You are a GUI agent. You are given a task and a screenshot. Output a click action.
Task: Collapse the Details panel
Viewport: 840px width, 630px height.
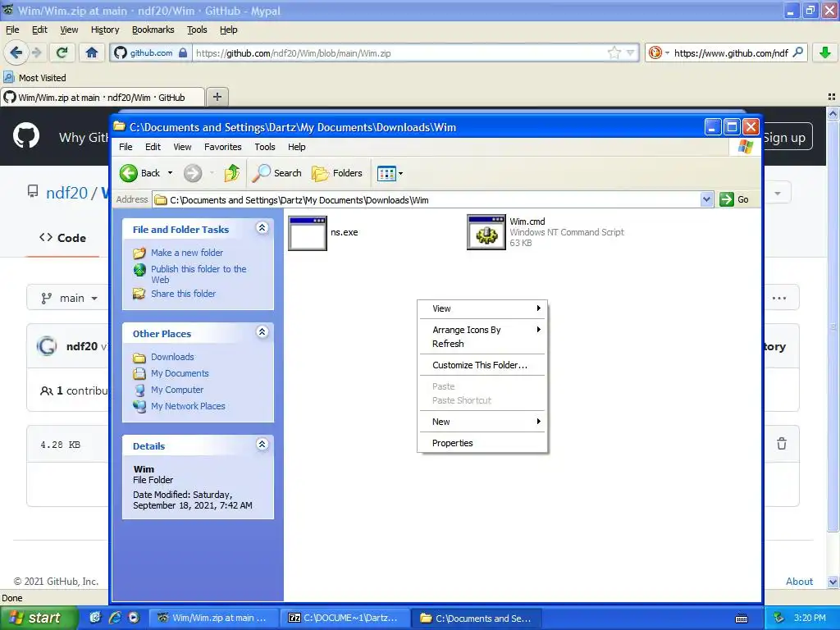point(262,445)
